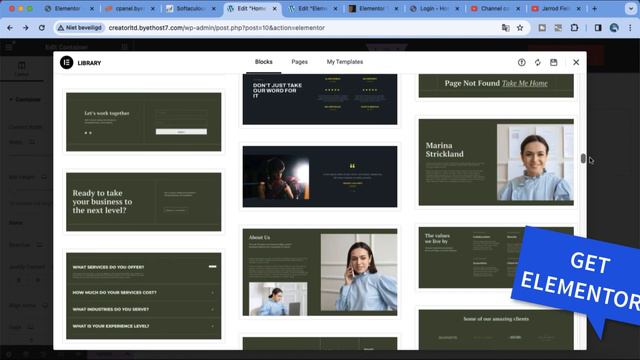This screenshot has width=640, height=360.
Task: Click the address bar URL
Action: pyautogui.click(x=217, y=28)
